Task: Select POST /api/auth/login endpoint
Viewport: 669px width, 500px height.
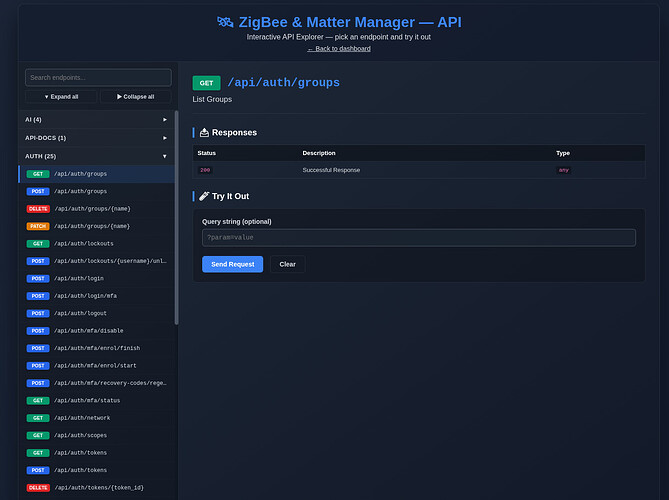Action: [x=96, y=279]
